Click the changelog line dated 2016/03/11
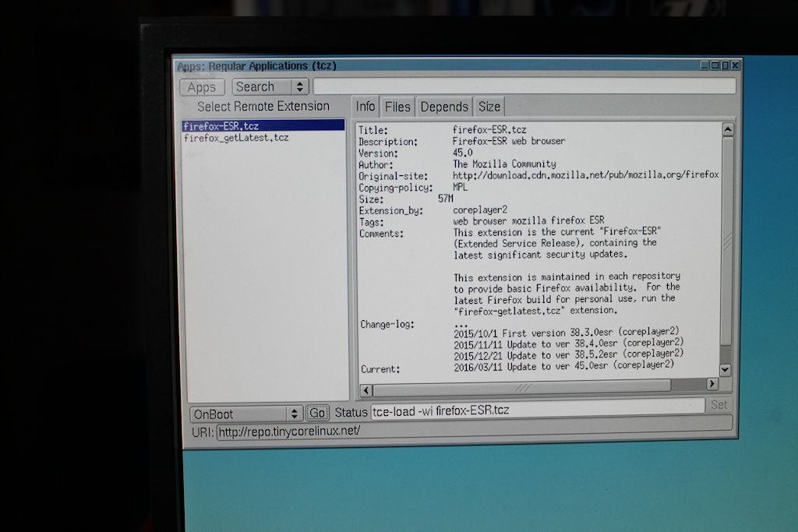The height and width of the screenshot is (532, 798). 563,366
